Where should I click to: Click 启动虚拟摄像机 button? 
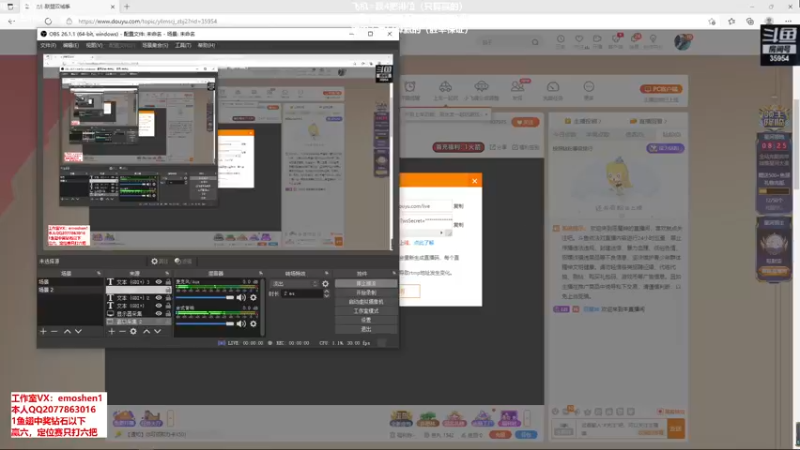point(366,302)
